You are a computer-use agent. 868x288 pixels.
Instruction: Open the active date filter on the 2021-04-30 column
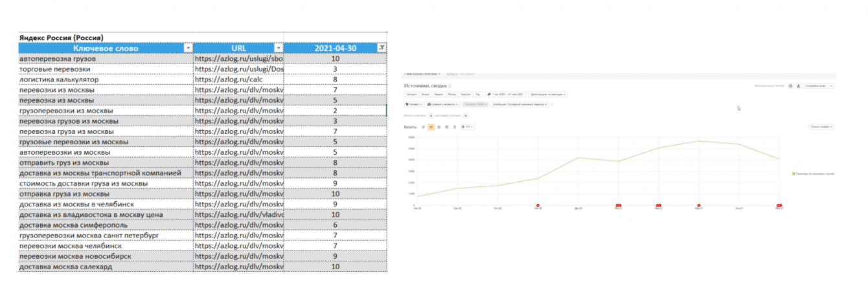(381, 48)
